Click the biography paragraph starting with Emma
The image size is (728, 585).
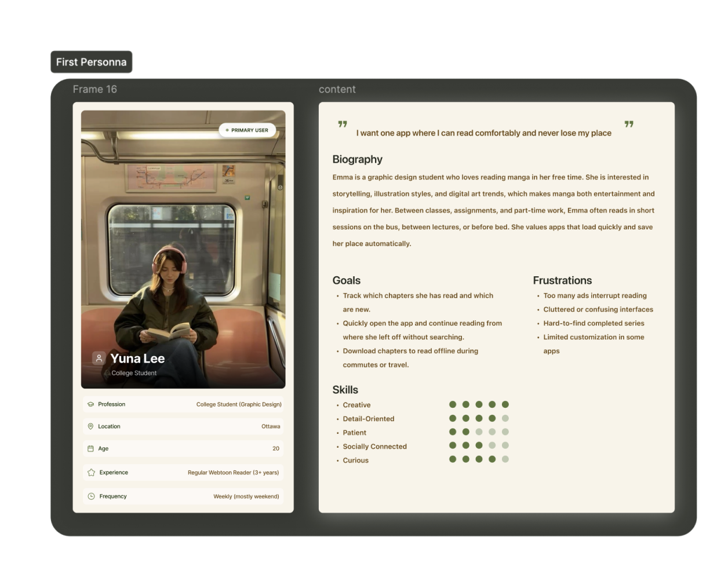[x=493, y=210]
